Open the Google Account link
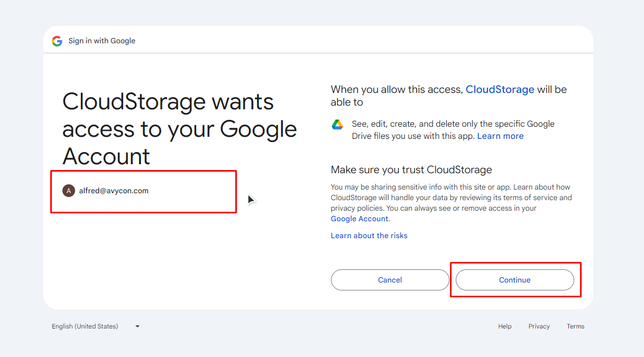The image size is (644, 357). [360, 219]
